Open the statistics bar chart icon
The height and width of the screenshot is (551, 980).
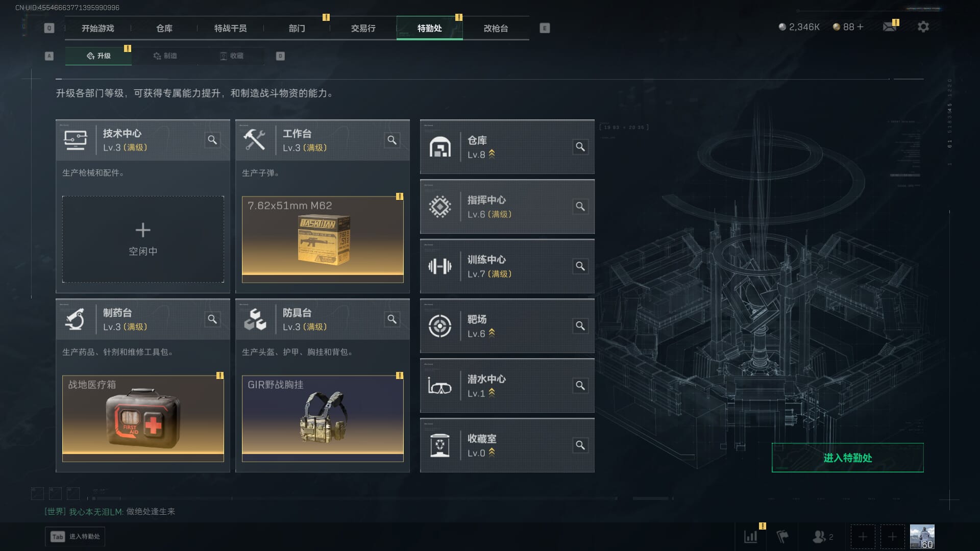click(751, 537)
